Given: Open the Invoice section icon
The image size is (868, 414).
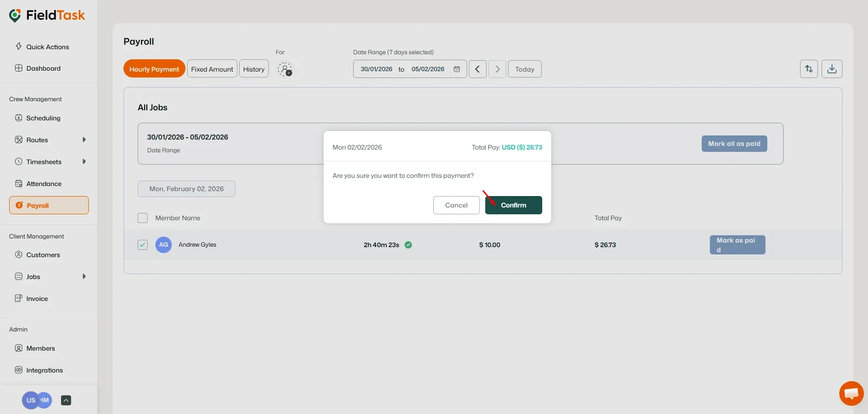Looking at the screenshot, I should pos(19,299).
